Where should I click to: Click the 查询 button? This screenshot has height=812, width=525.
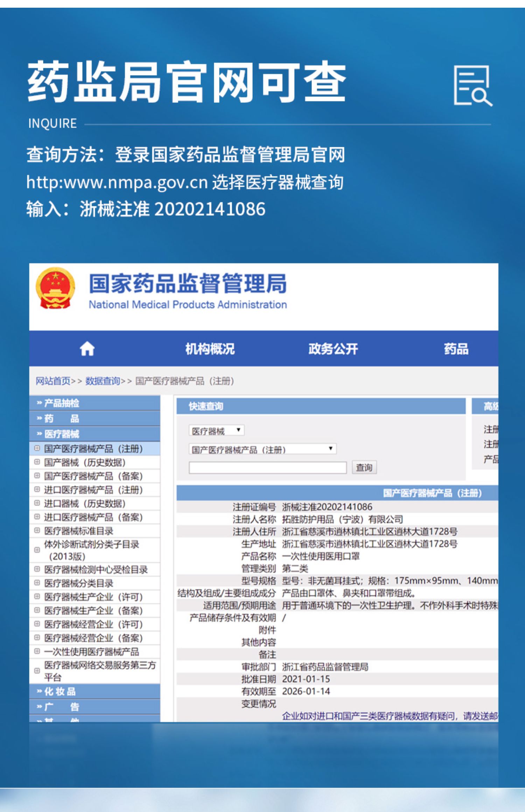tap(364, 468)
